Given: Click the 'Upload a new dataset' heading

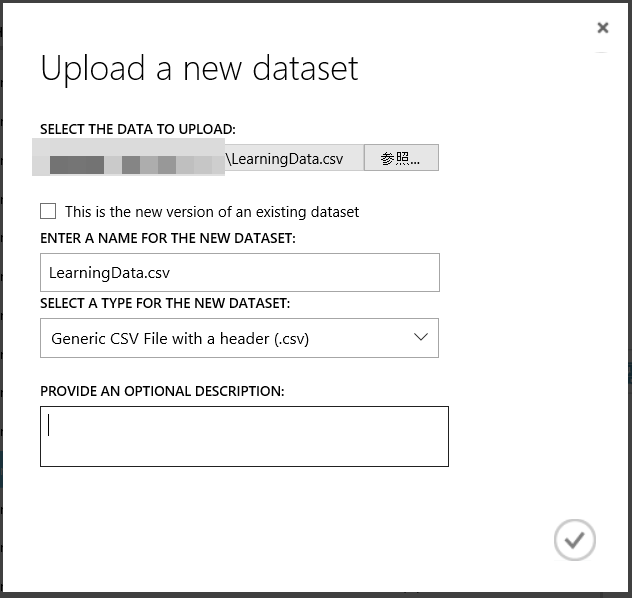Looking at the screenshot, I should (199, 69).
